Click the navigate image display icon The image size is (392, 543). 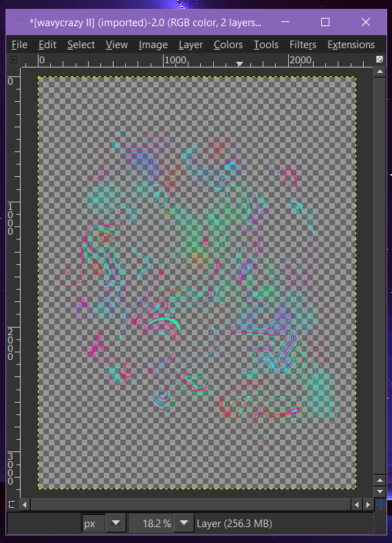pyautogui.click(x=380, y=504)
